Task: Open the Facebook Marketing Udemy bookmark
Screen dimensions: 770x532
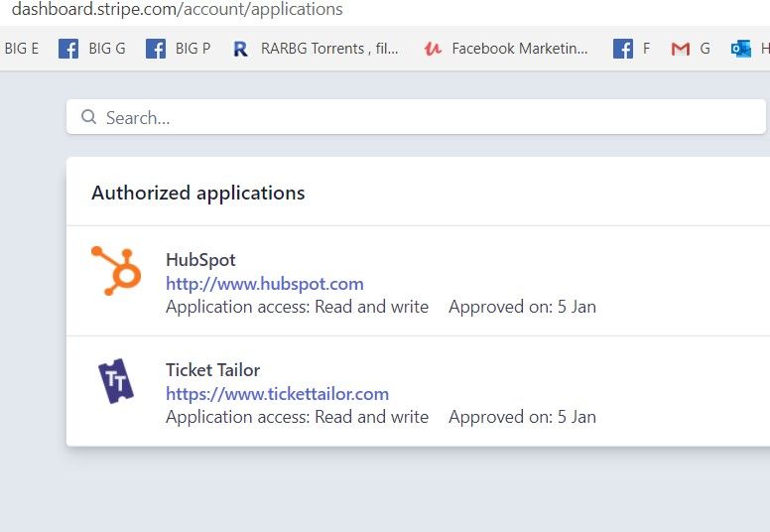Action: (x=506, y=49)
